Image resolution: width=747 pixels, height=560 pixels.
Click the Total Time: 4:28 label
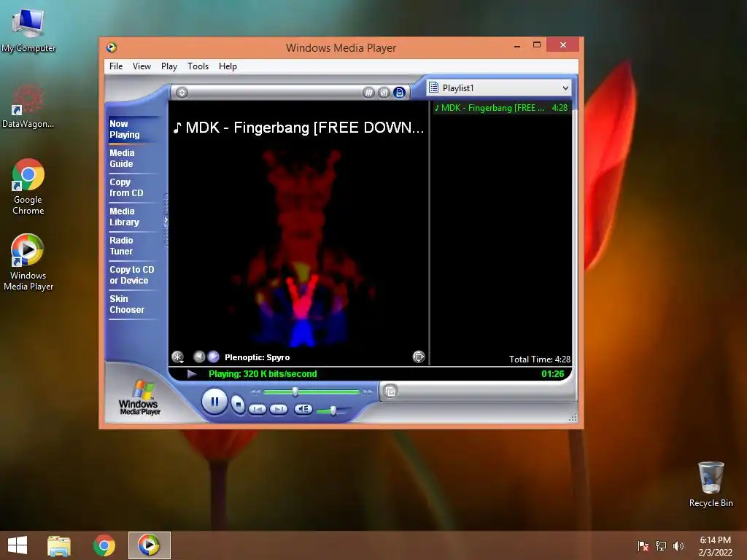539,359
